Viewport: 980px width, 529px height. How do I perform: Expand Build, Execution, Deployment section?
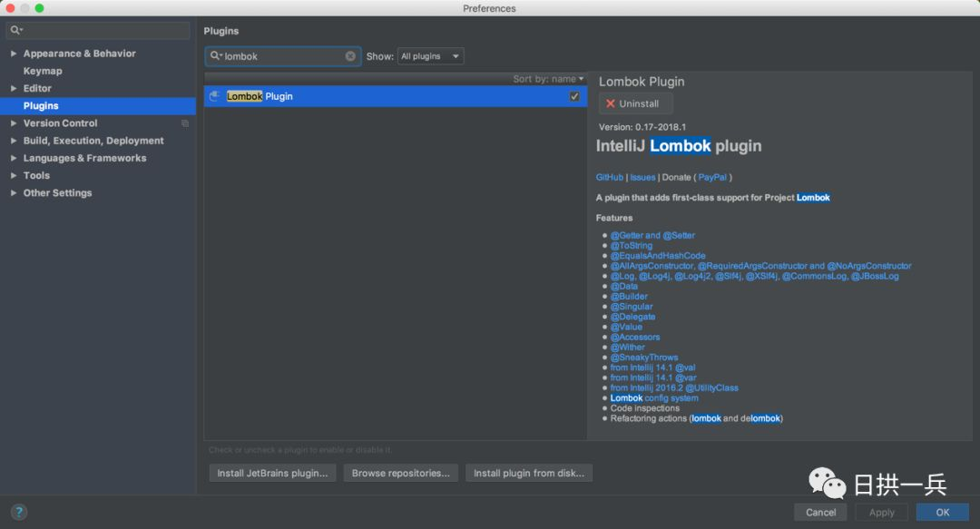click(13, 141)
